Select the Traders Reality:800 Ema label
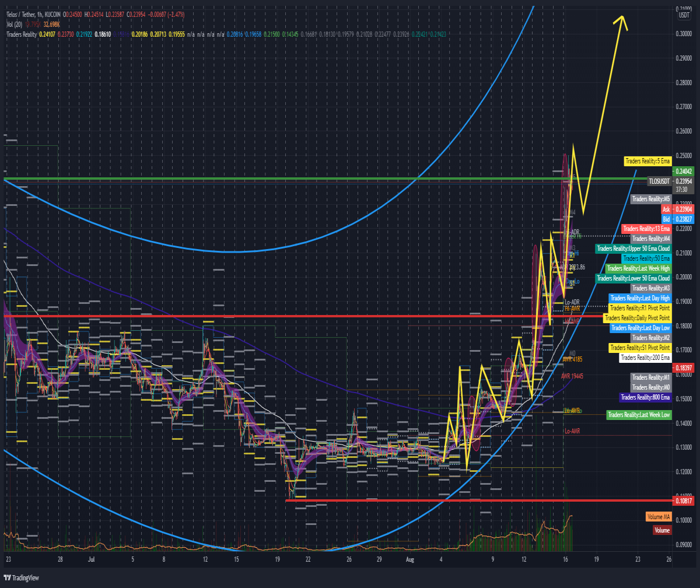Screen dimensions: 700x588 [x=645, y=397]
